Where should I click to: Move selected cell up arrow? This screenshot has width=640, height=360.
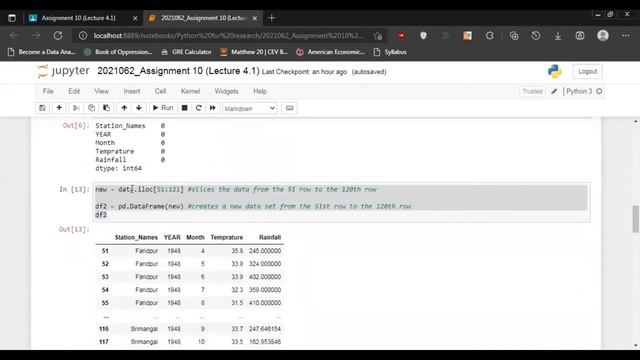pyautogui.click(x=124, y=108)
